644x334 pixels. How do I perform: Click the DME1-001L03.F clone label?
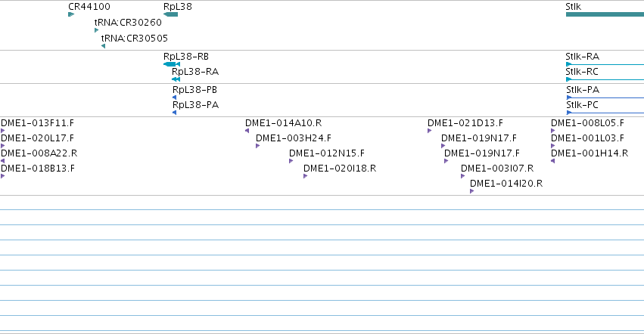pos(587,138)
